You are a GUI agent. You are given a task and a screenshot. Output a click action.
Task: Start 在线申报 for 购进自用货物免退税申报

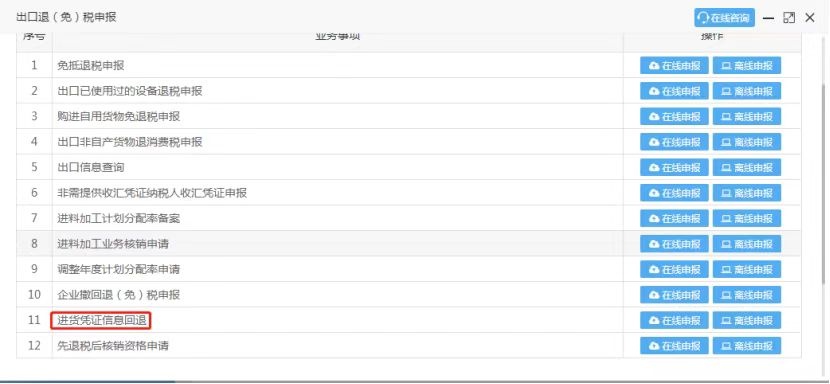pos(674,117)
